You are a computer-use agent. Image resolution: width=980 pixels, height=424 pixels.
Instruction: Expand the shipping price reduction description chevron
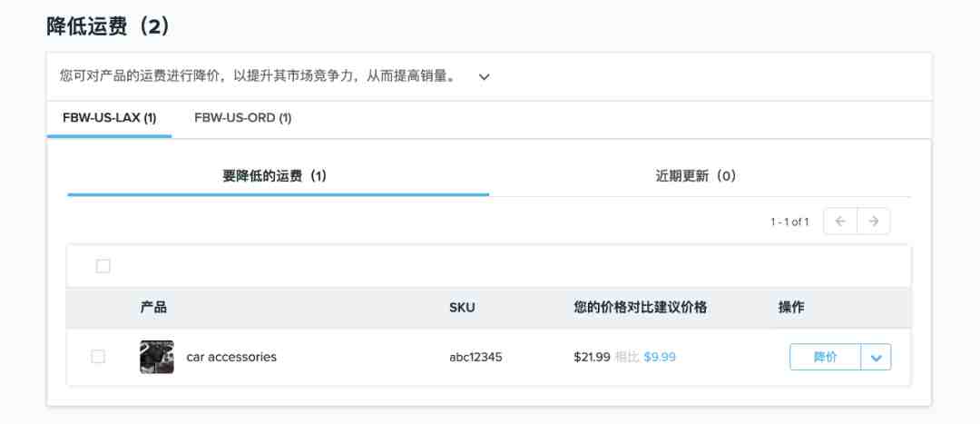484,77
